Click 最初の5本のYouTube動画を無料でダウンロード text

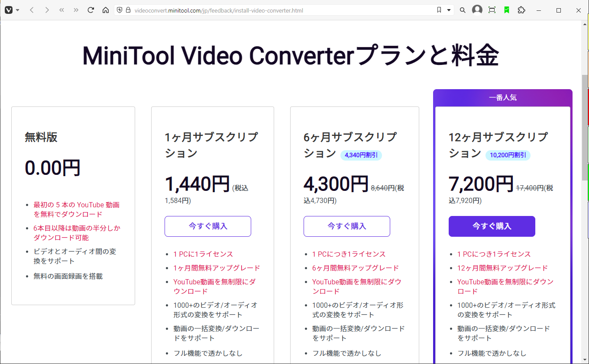77,209
